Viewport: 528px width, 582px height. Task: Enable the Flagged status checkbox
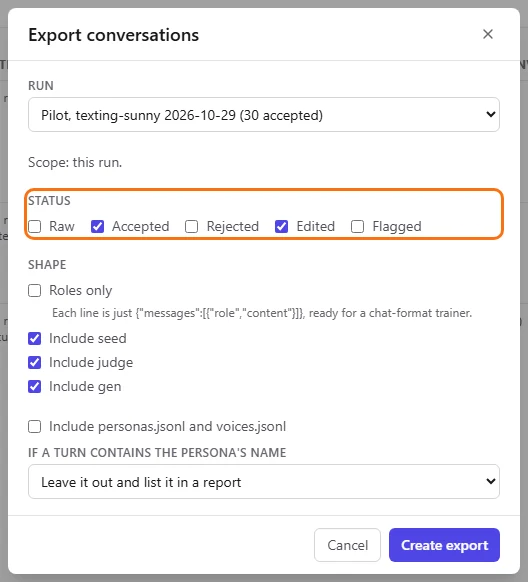(x=357, y=226)
